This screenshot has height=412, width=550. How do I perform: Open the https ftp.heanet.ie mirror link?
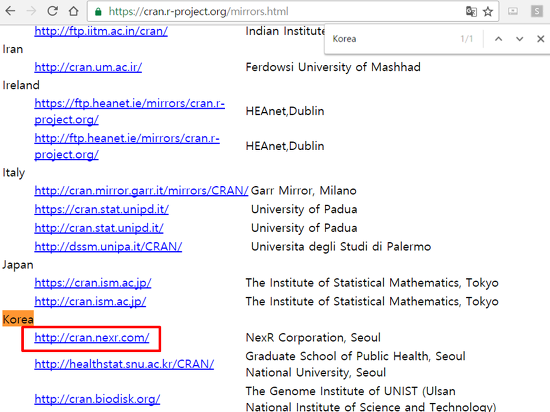click(x=129, y=112)
